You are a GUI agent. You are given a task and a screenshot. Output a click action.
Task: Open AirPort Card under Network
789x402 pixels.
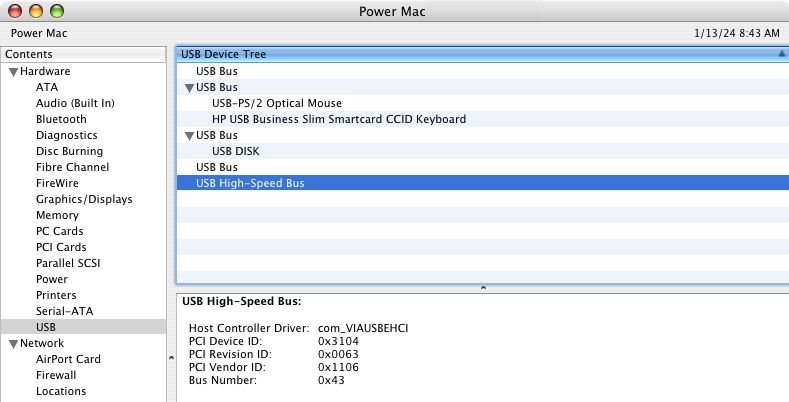(x=68, y=359)
